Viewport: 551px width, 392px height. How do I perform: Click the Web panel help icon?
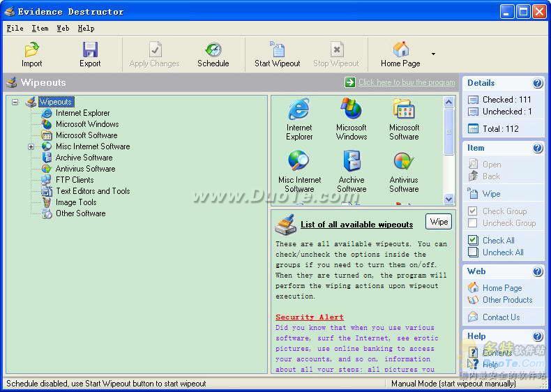coord(538,271)
